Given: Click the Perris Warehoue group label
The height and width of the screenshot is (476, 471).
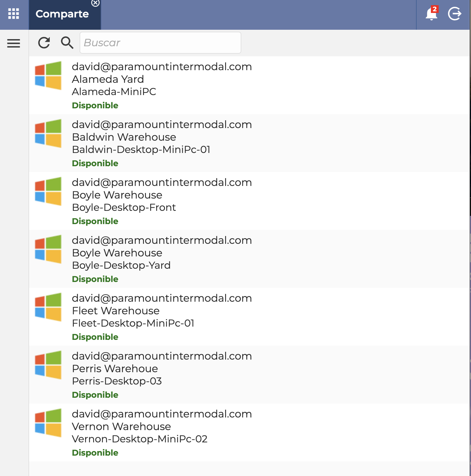Looking at the screenshot, I should 115,369.
